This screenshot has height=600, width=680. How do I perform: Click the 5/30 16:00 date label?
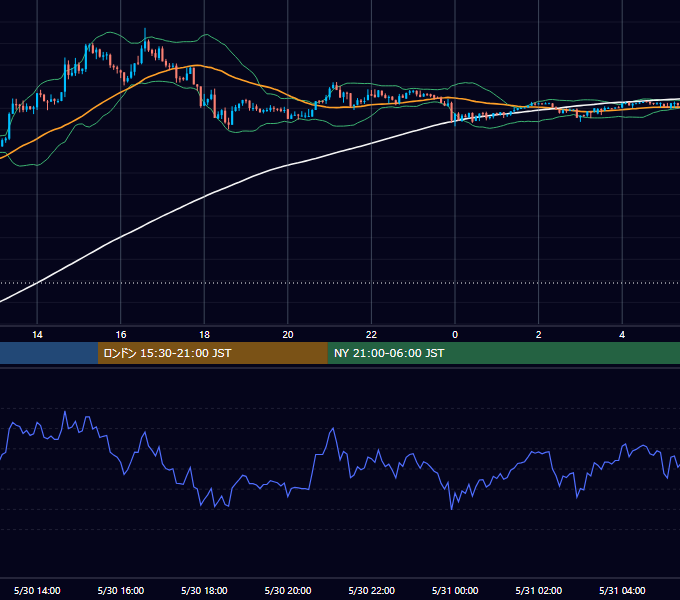(121, 590)
